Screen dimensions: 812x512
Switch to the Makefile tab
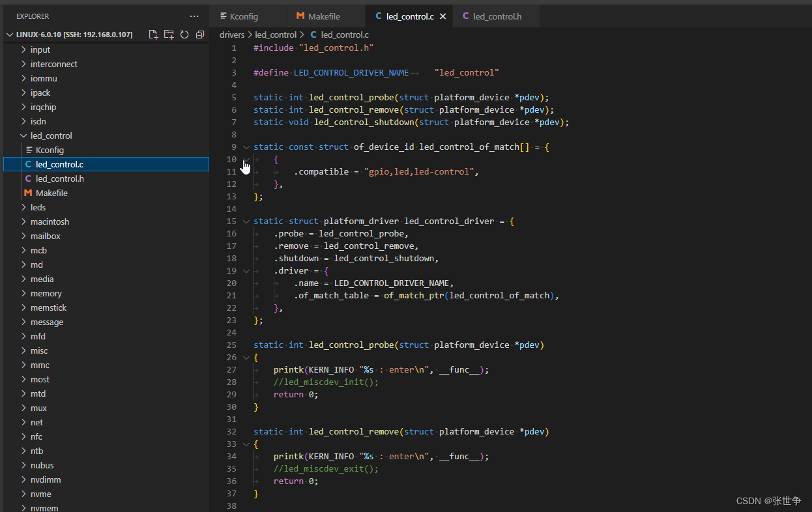[x=326, y=16]
